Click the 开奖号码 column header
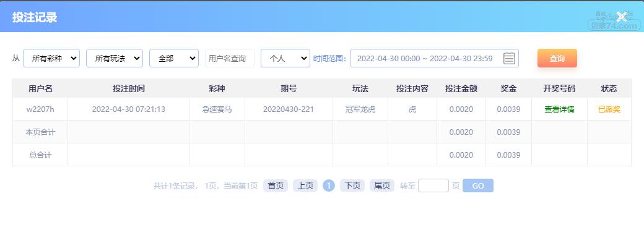This screenshot has height=243, width=644. click(x=559, y=88)
